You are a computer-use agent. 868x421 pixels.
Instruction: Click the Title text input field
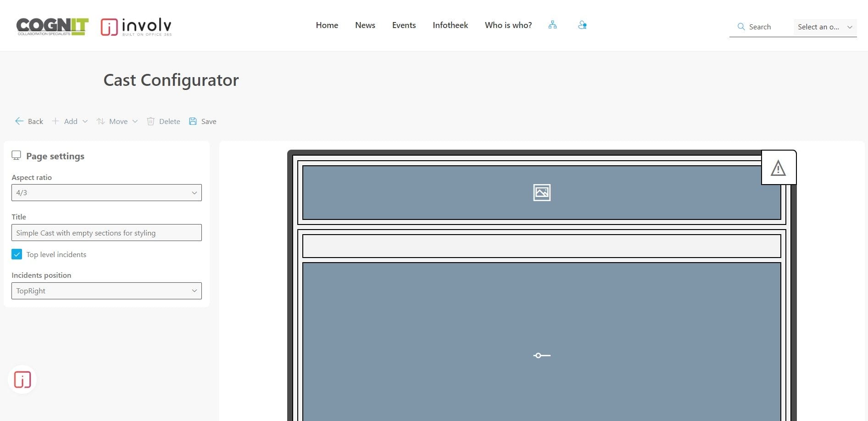[x=106, y=233]
